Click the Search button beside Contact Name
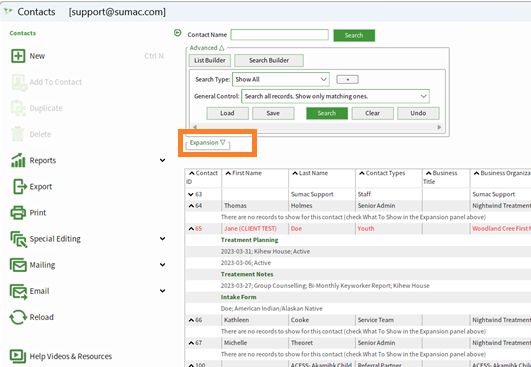The width and height of the screenshot is (531, 367). click(354, 35)
